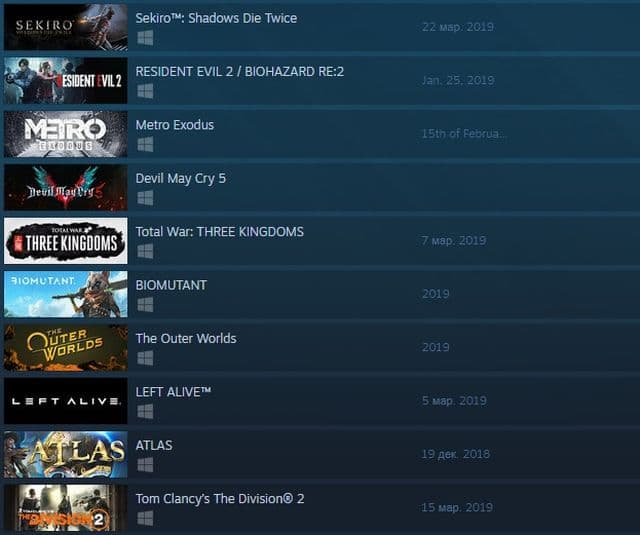Screen dimensions: 640x535
Task: Click the Windows platform icon under Metro Exodus
Action: (145, 145)
